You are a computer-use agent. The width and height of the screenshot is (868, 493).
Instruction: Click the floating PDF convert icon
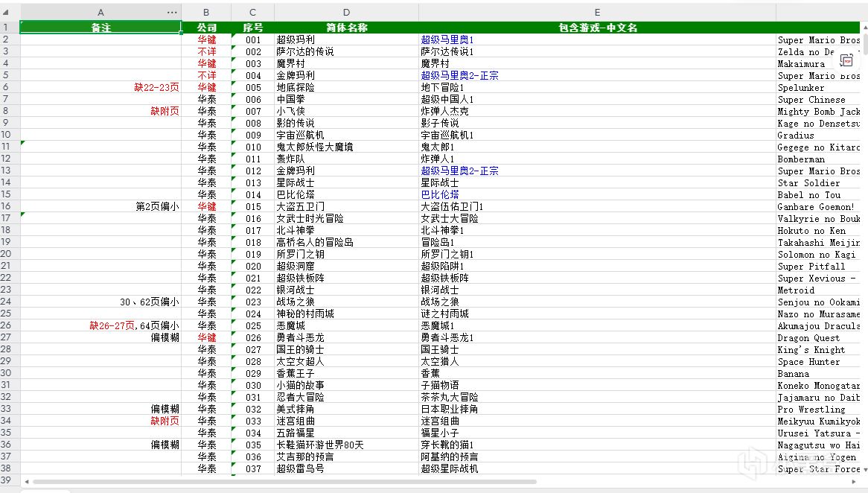coord(846,60)
